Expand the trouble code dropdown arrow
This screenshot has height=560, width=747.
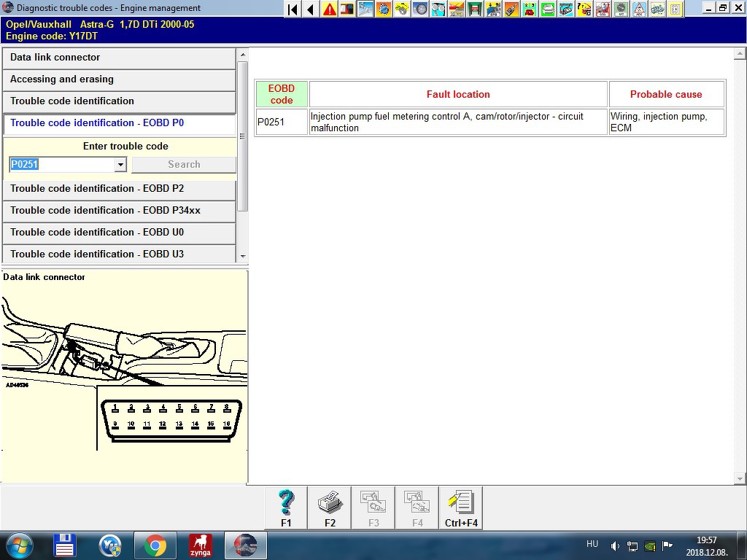click(120, 165)
